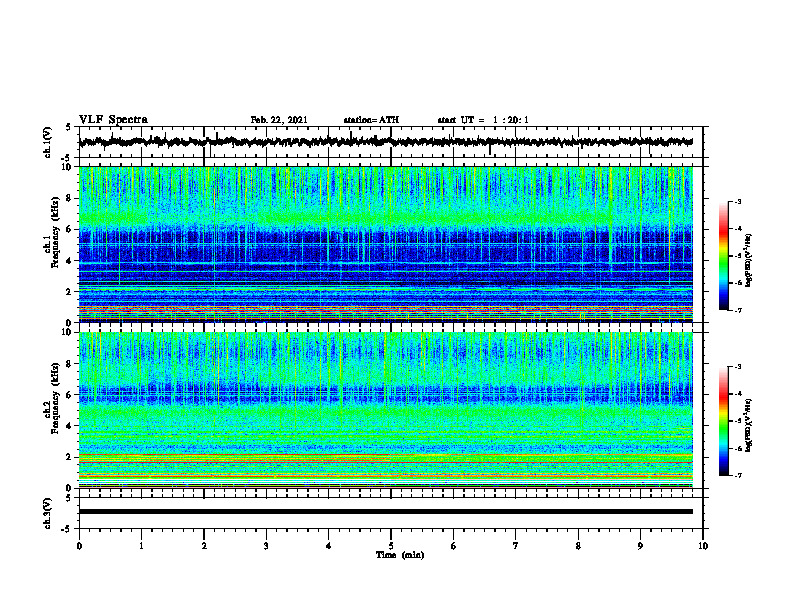Click the "start UT = 1 : 20: 1" text
Image resolution: width=792 pixels, height=612 pixels.
(x=483, y=120)
